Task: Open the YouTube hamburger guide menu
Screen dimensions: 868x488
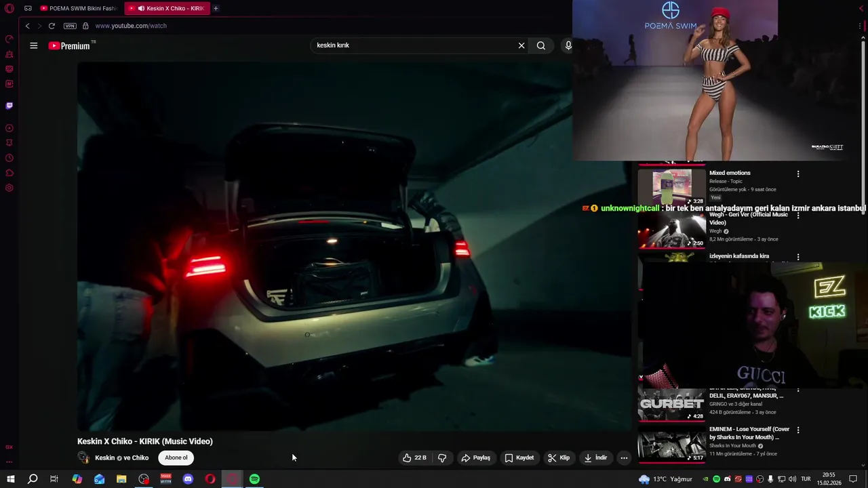Action: [33, 45]
